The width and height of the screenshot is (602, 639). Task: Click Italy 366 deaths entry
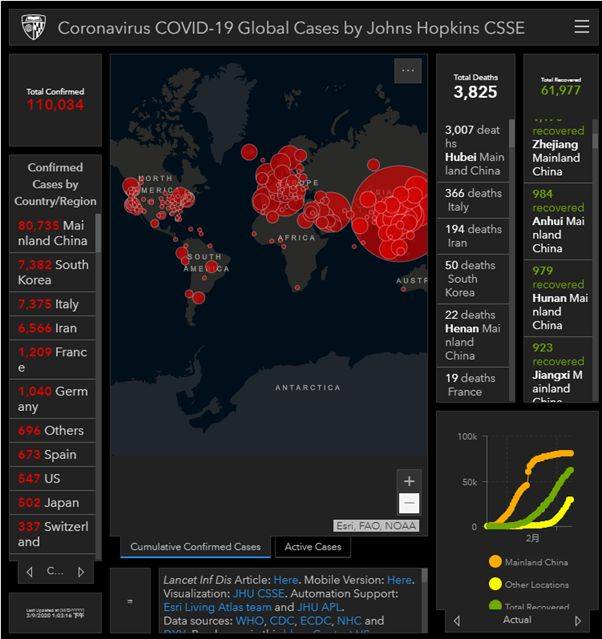473,200
